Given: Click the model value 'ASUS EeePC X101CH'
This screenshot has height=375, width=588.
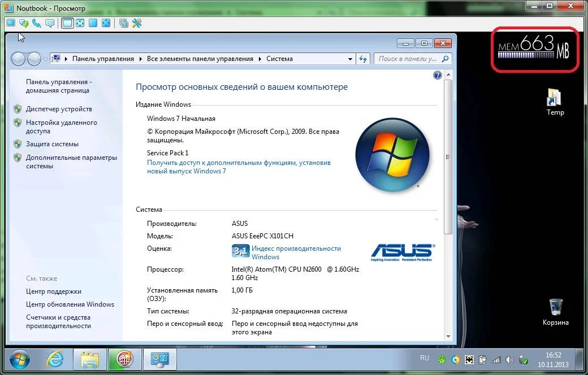Looking at the screenshot, I should pos(262,236).
